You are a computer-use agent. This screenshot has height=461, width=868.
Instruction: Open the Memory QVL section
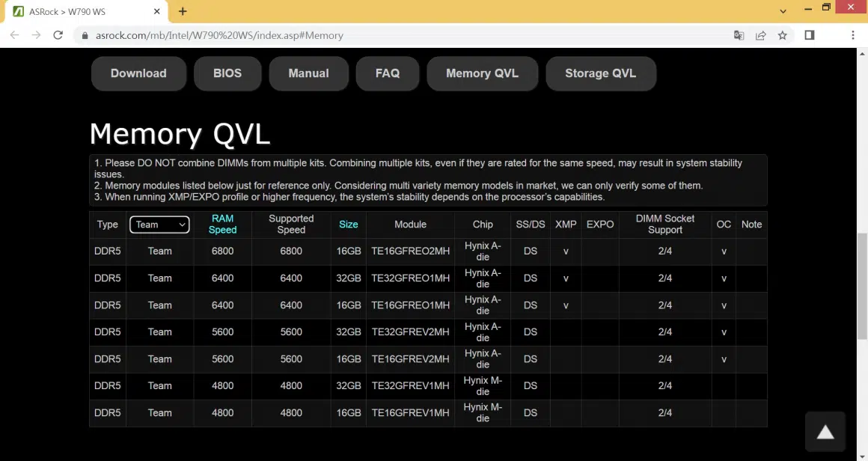click(x=482, y=73)
